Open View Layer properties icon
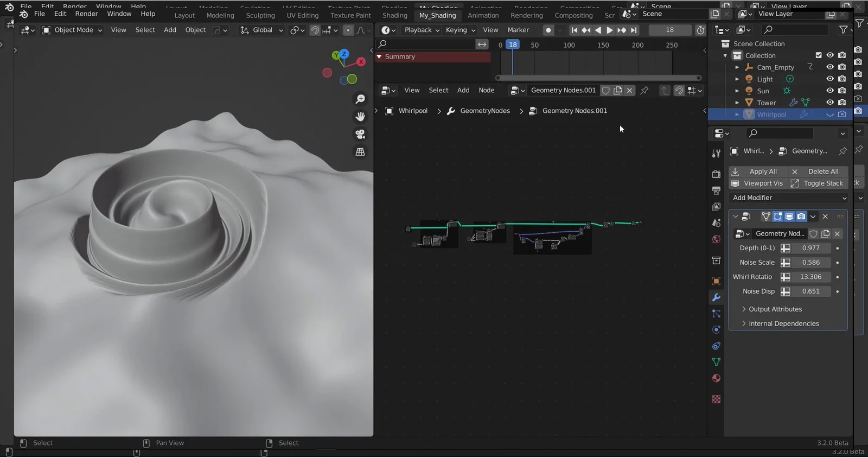Image resolution: width=868 pixels, height=458 pixels. 716,207
